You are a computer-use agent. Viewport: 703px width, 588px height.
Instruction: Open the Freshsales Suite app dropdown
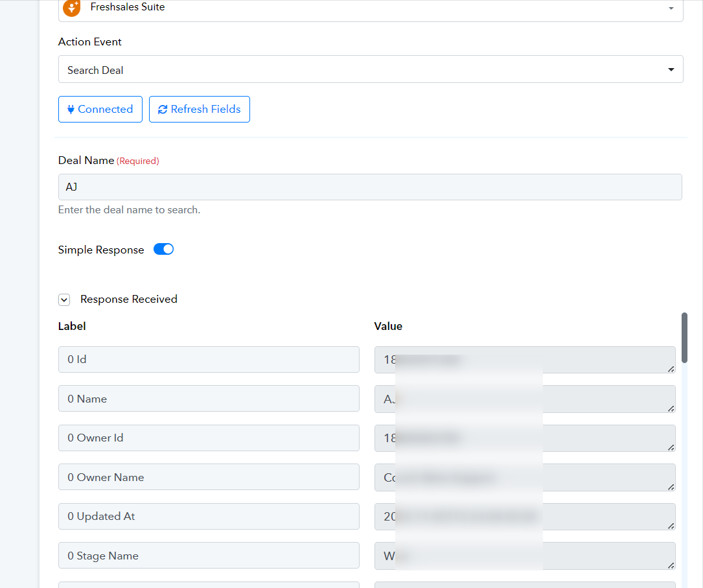[x=671, y=8]
